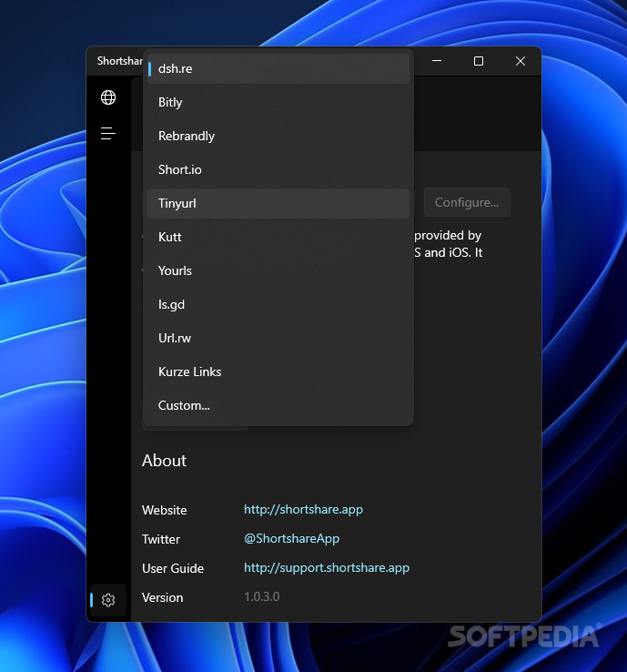Screen dimensions: 627x672
Task: Open the http://shortshare.app website link
Action: (303, 509)
